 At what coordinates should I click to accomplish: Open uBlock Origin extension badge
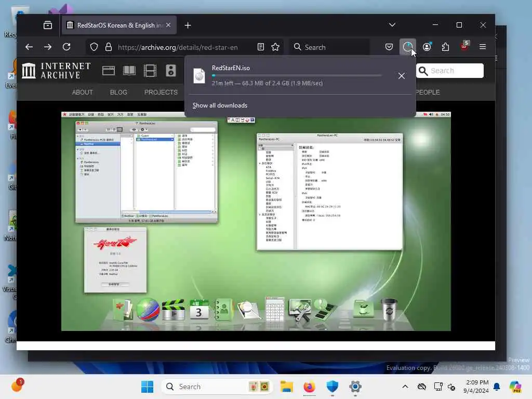pyautogui.click(x=464, y=46)
